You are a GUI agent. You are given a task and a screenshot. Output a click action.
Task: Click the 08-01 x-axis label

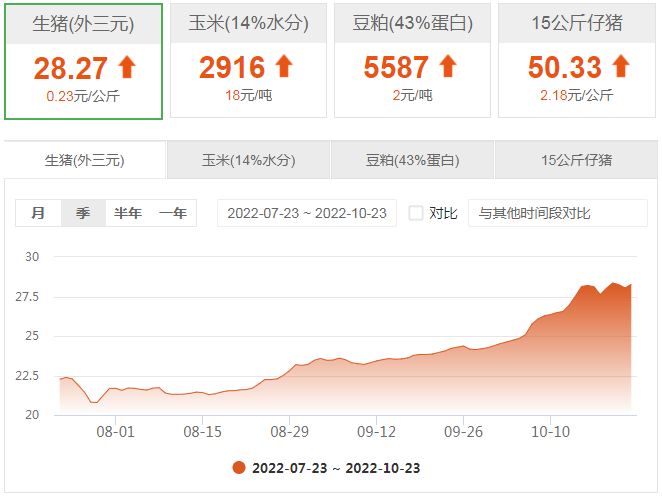(115, 432)
